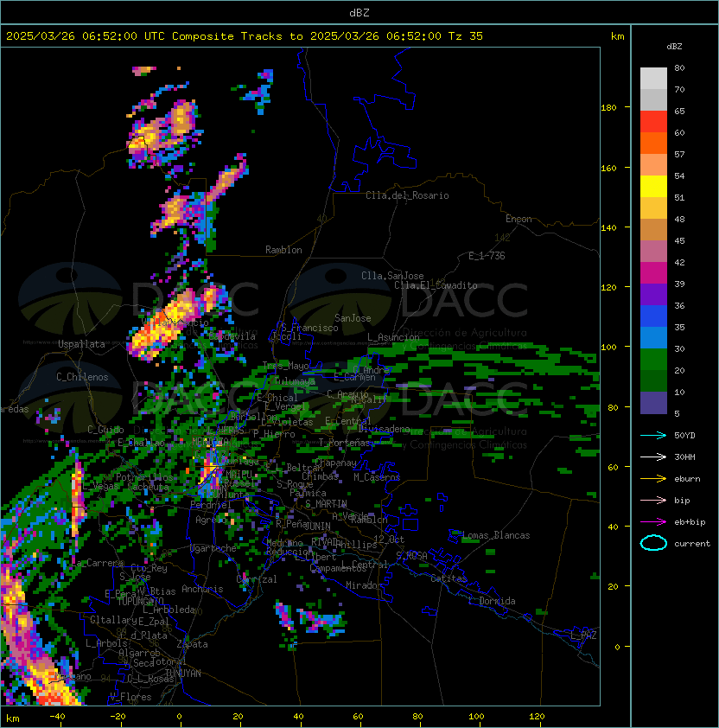The image size is (719, 728).
Task: Pick the slate 5-10 dBZ legend swatch
Action: tap(653, 403)
